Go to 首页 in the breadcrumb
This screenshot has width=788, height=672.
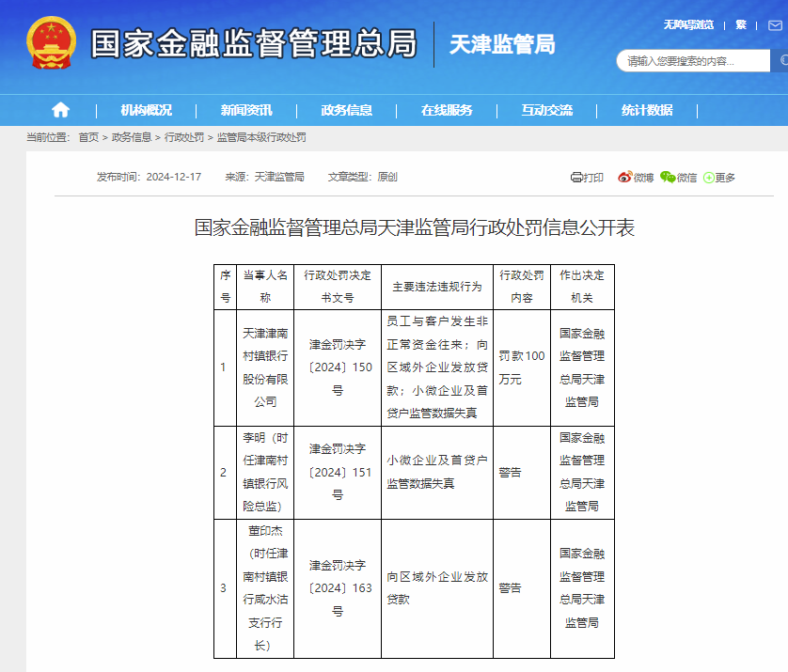[x=88, y=137]
